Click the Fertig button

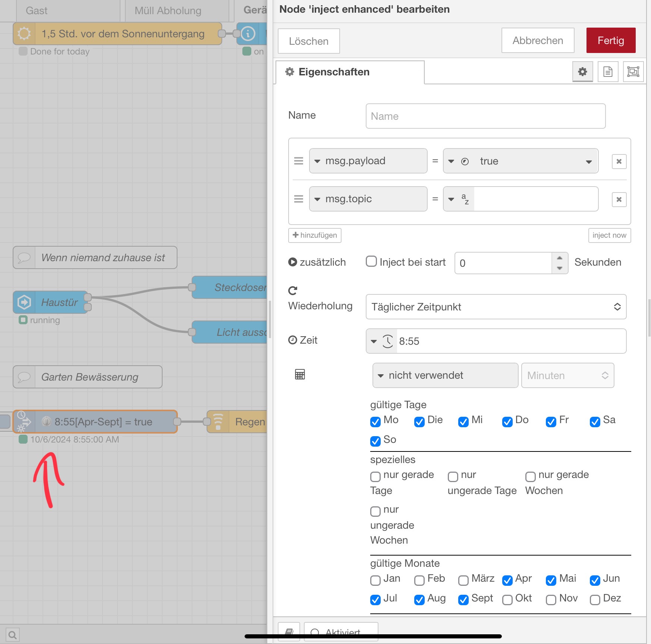pyautogui.click(x=611, y=40)
